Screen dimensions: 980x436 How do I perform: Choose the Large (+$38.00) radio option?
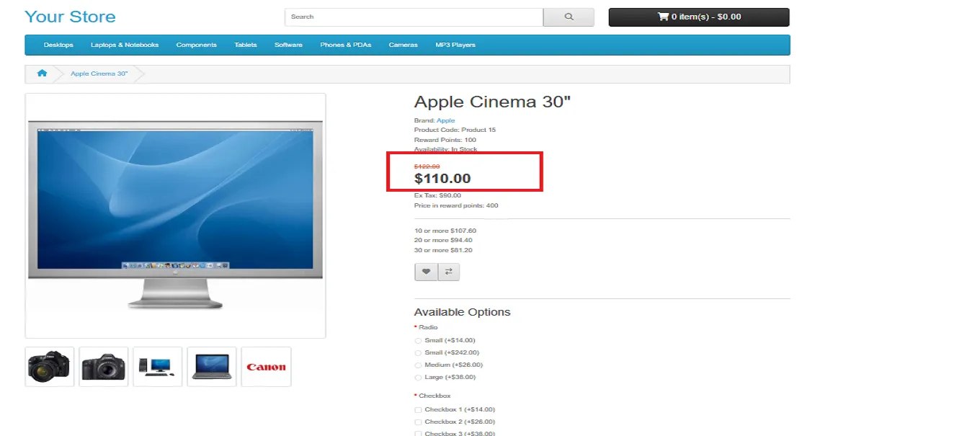(418, 378)
